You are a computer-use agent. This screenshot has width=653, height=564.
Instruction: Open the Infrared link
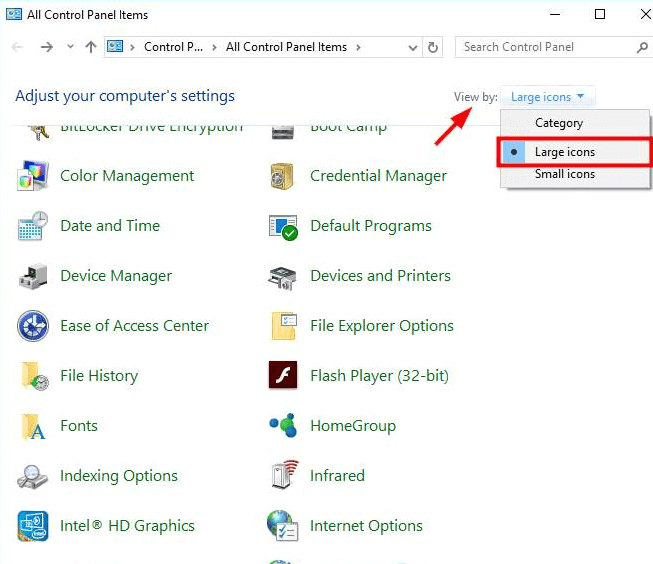click(x=337, y=476)
